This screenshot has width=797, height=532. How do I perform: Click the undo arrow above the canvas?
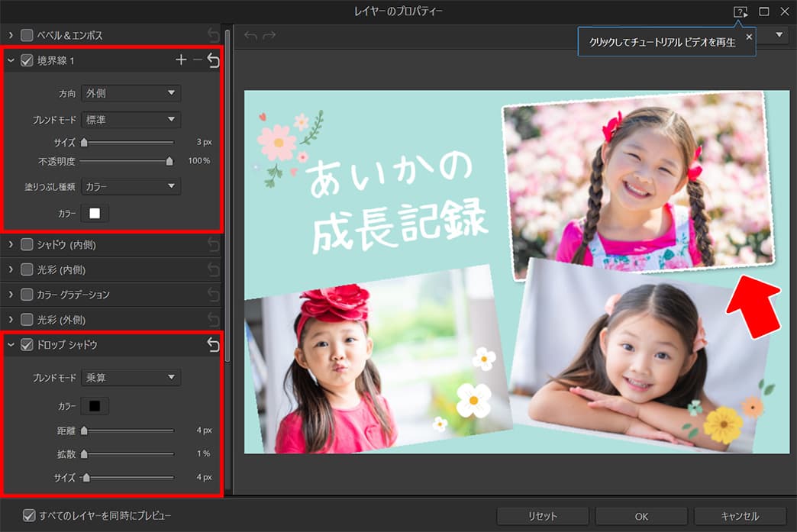pyautogui.click(x=250, y=34)
